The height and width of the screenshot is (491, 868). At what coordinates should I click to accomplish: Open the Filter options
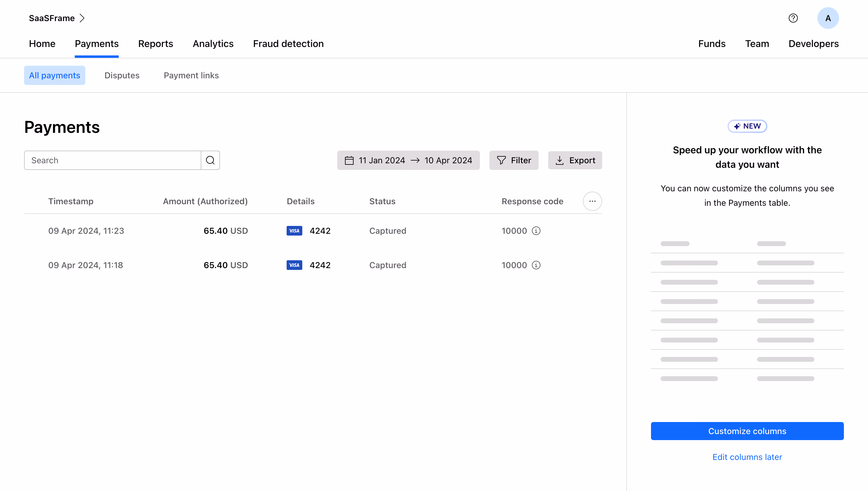pyautogui.click(x=514, y=160)
